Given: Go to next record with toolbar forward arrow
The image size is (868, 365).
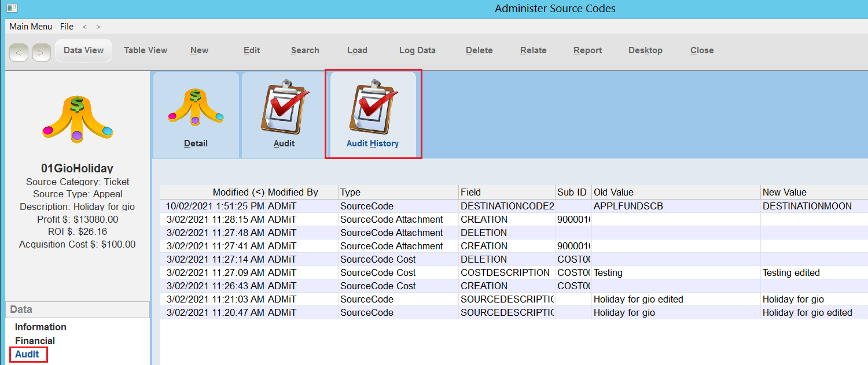Looking at the screenshot, I should click(42, 53).
